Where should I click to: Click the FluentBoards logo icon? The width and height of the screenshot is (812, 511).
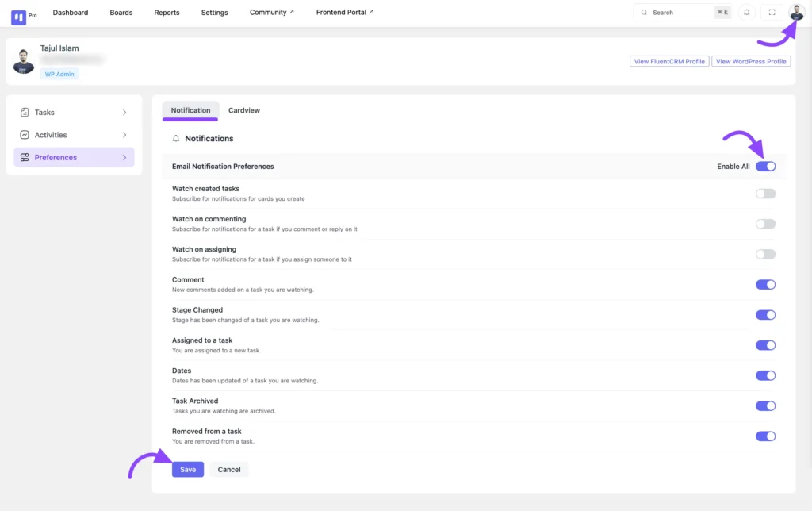17,12
